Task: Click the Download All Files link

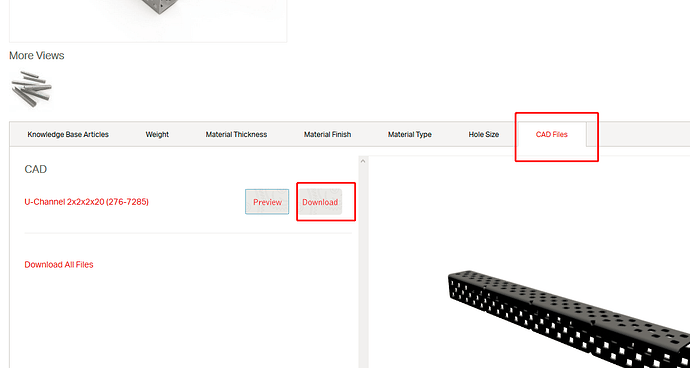Action: click(x=59, y=265)
